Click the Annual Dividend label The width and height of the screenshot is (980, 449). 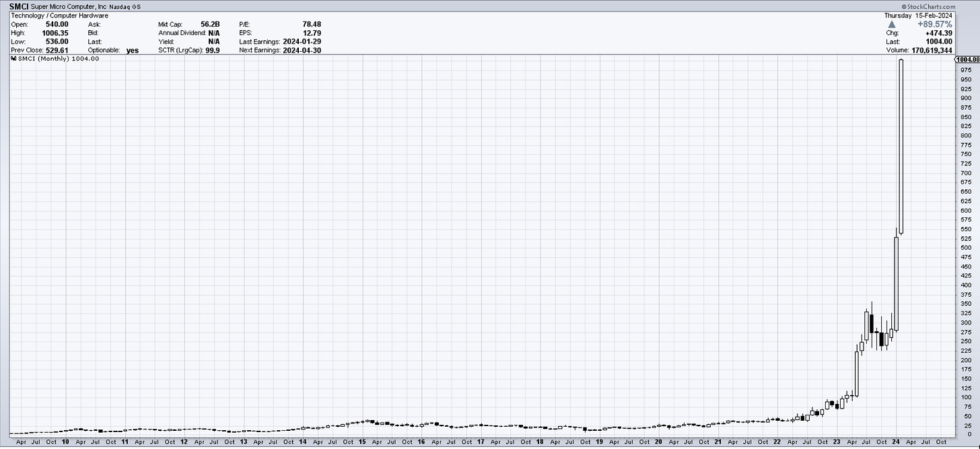[x=182, y=33]
